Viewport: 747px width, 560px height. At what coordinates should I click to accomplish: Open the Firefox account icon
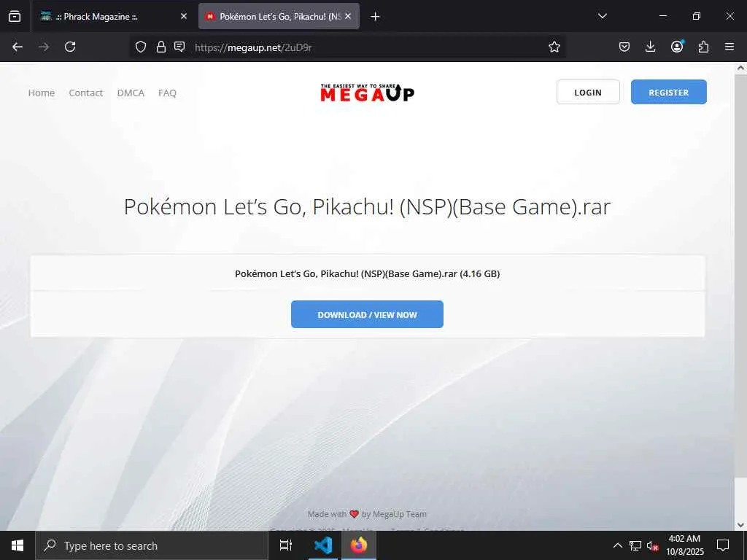677,47
